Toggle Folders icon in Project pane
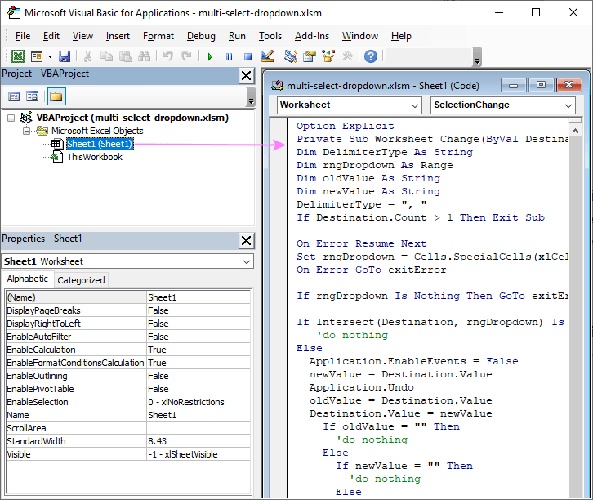The width and height of the screenshot is (593, 500). tap(56, 96)
